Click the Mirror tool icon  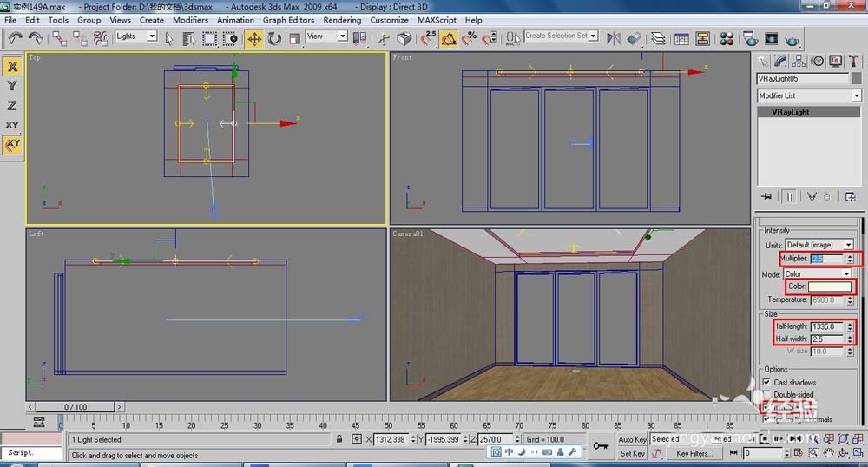click(614, 39)
